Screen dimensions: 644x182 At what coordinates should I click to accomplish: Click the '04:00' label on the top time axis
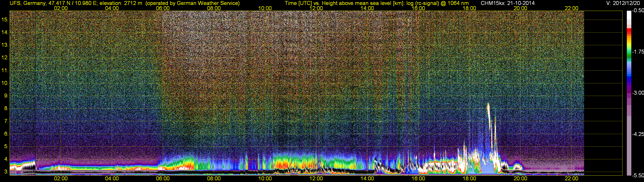[112, 8]
